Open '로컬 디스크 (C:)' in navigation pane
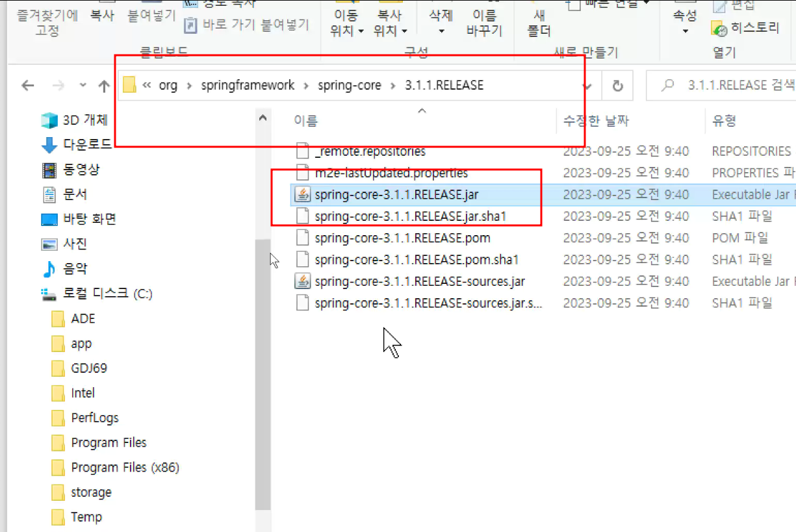Screen dimensions: 796x532 107,294
